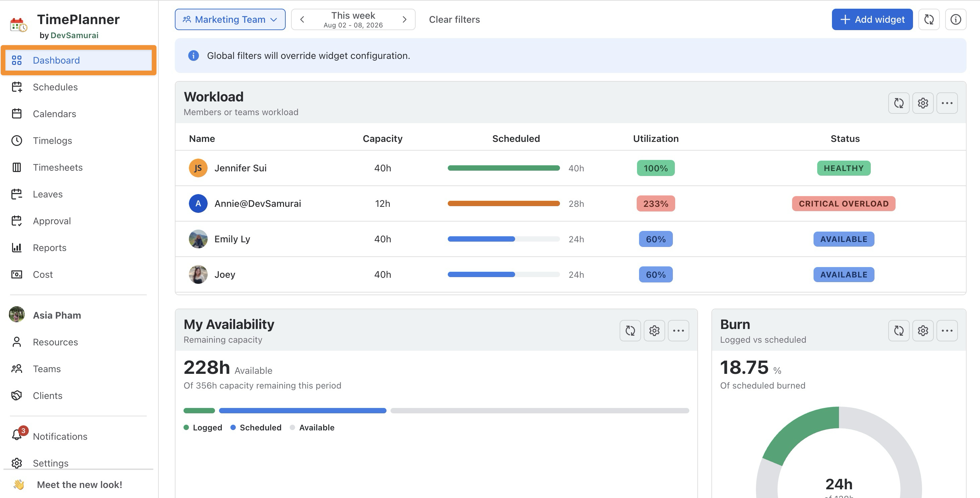The image size is (980, 498).
Task: Open Calendars from the sidebar
Action: point(54,114)
